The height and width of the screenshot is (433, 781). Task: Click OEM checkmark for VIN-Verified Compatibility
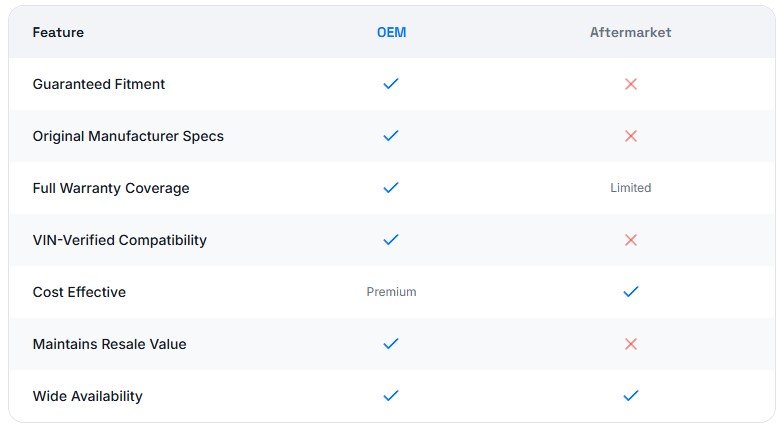pyautogui.click(x=391, y=240)
